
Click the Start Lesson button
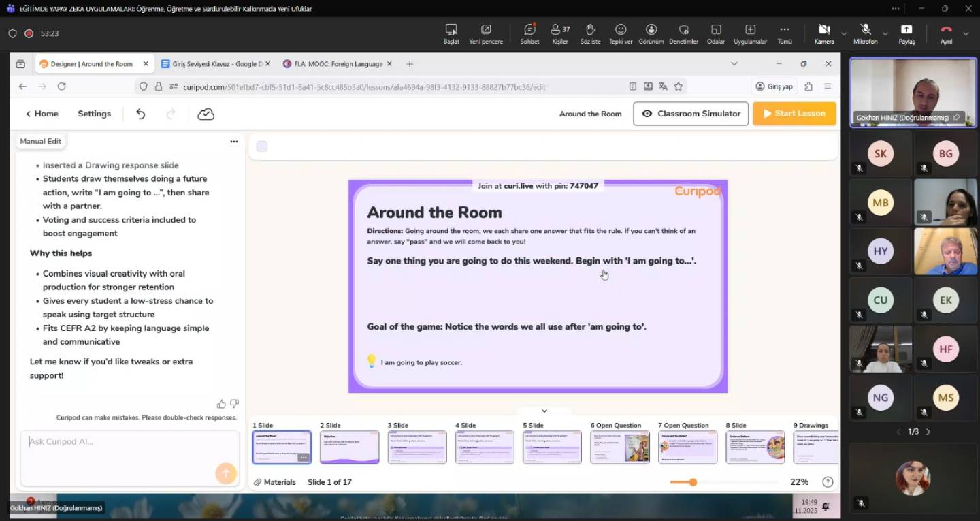794,114
